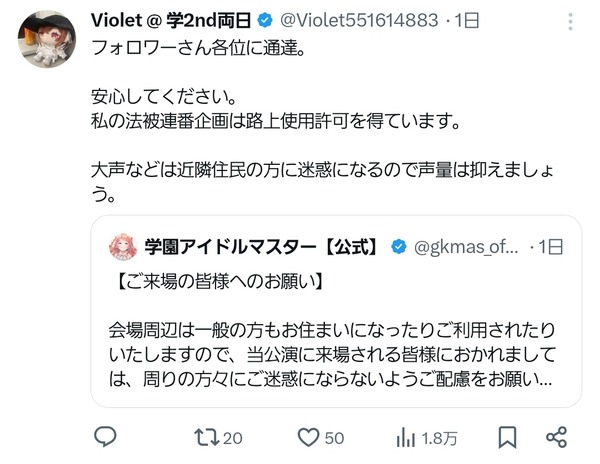Visit the @gkmas_of... handle link
Viewport: 600px width, 464px height.
pyautogui.click(x=466, y=247)
